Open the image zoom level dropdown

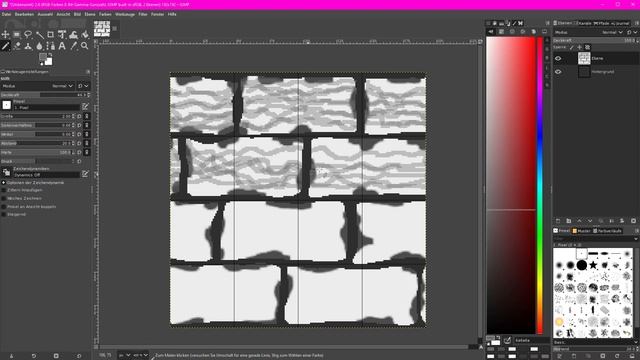(x=140, y=355)
